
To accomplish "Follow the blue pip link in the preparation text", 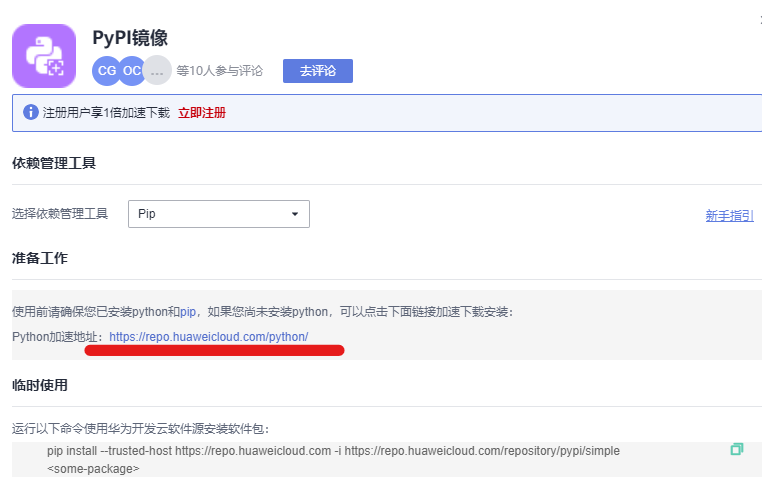I will 188,311.
